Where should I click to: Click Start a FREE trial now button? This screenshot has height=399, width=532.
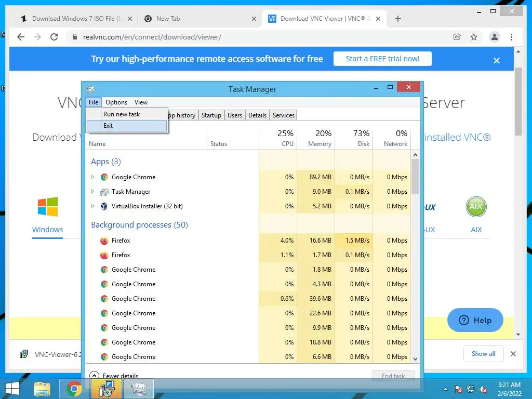pyautogui.click(x=382, y=59)
